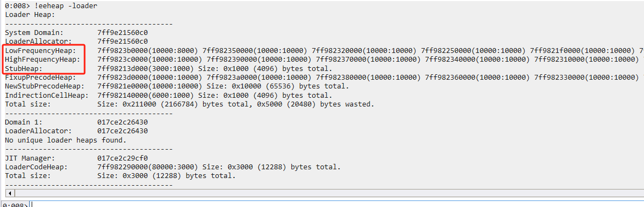Click the LowFrequencyHeap label
The width and height of the screenshot is (644, 207).
click(41, 50)
